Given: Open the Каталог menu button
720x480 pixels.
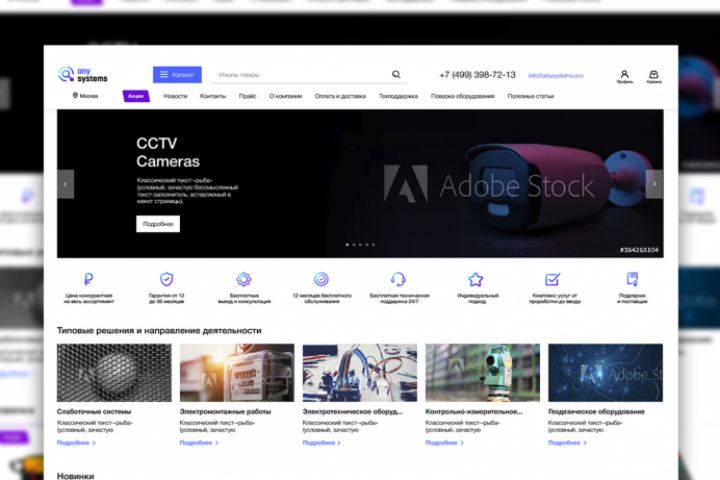Looking at the screenshot, I should click(x=177, y=74).
